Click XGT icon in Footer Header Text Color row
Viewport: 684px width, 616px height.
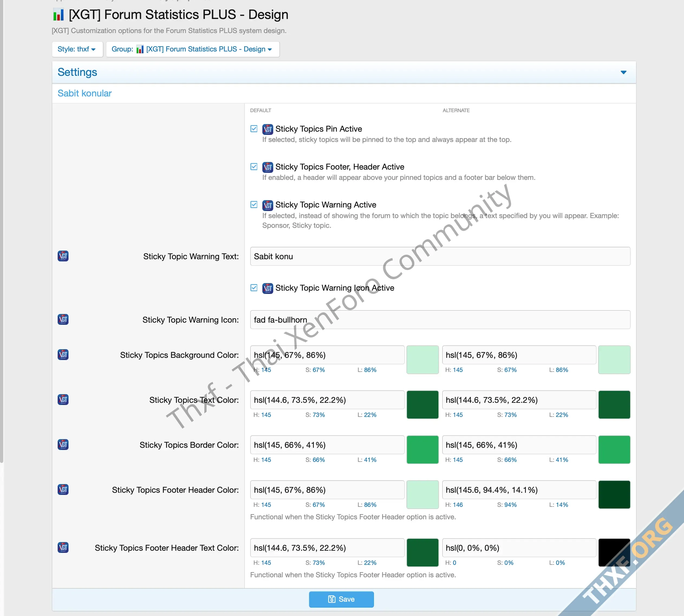click(x=63, y=547)
